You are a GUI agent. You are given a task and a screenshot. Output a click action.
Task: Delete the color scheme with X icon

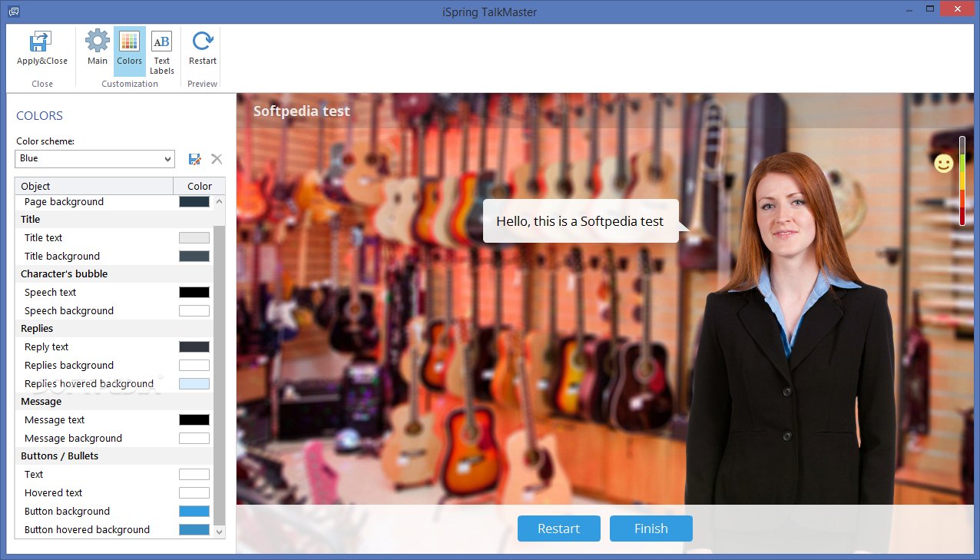[x=217, y=159]
